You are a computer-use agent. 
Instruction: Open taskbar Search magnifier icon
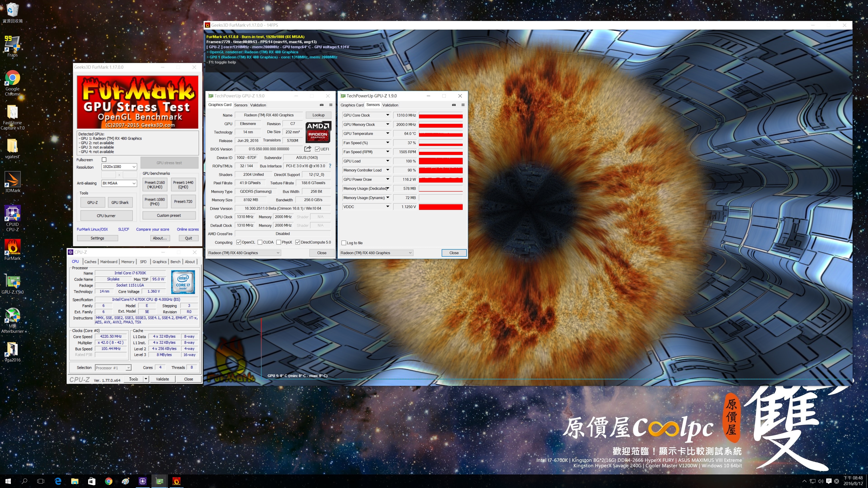pos(24,481)
